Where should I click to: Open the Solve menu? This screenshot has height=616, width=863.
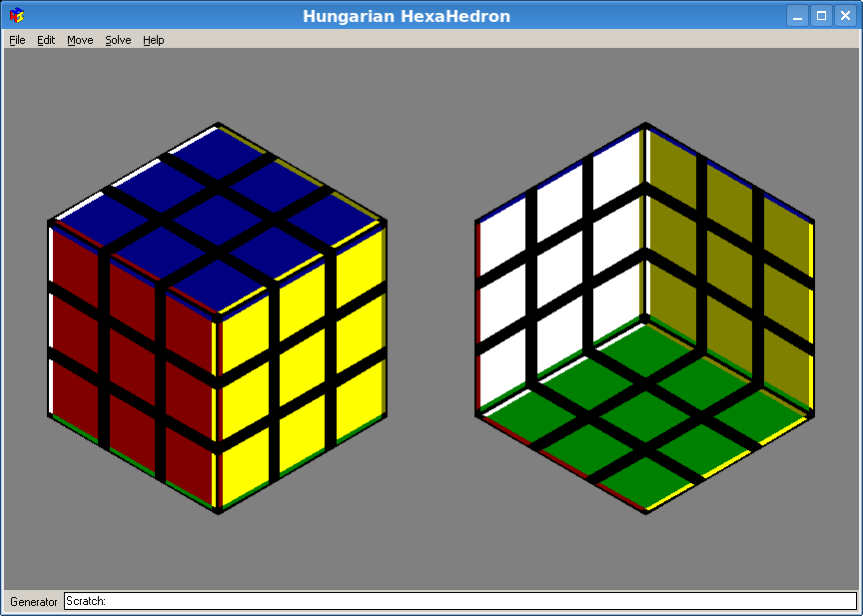point(118,40)
